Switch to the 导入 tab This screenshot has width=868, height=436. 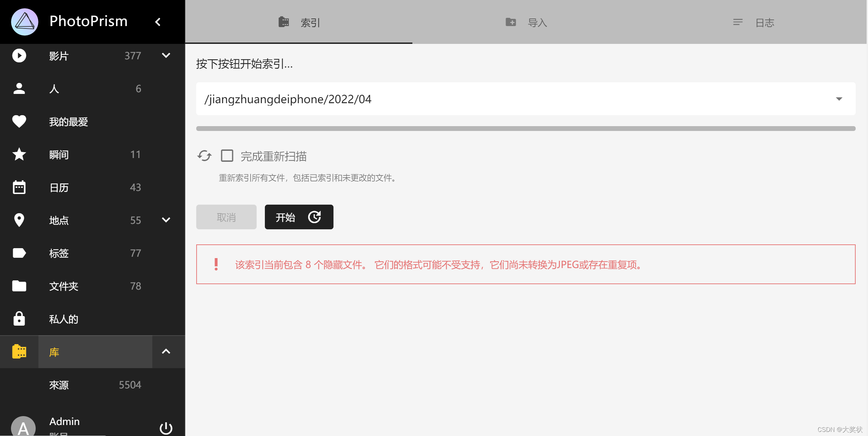pos(526,22)
